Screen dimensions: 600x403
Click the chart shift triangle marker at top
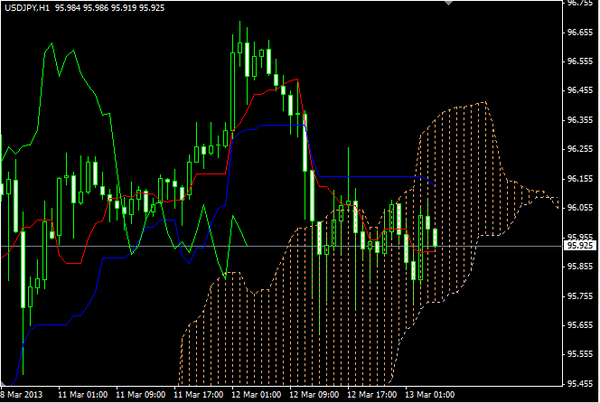click(448, 3)
